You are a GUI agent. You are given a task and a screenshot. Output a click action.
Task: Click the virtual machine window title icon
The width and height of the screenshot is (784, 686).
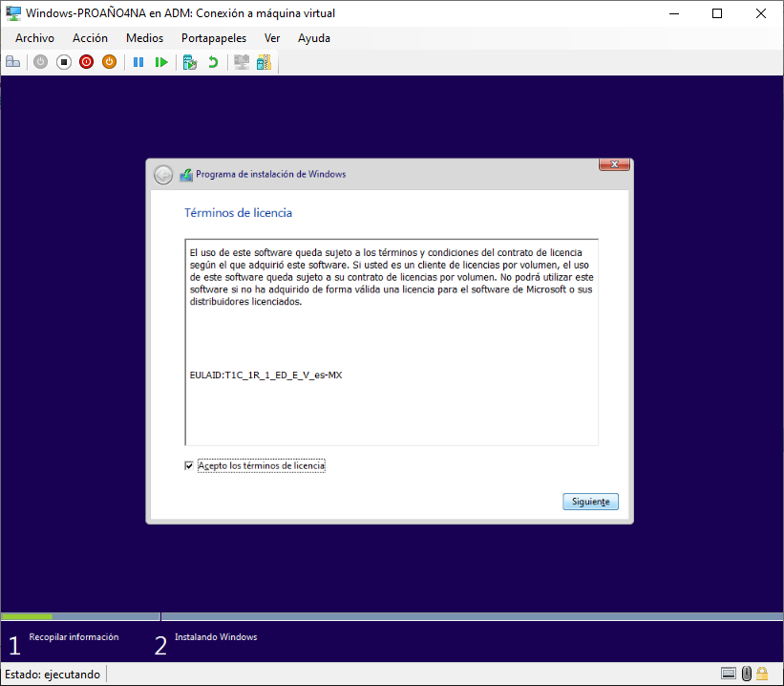coord(13,13)
